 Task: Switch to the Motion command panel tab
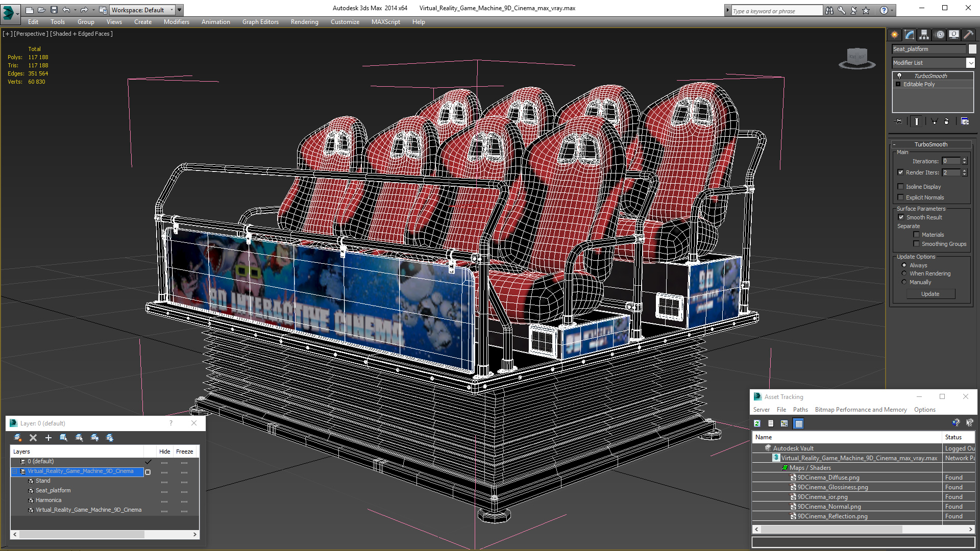[x=940, y=35]
